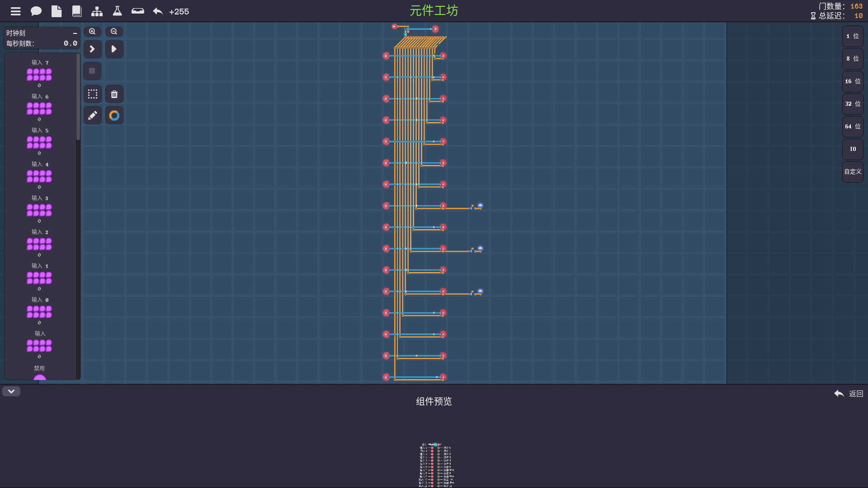This screenshot has height=488, width=868.
Task: Open the IO components tab
Action: (x=853, y=149)
